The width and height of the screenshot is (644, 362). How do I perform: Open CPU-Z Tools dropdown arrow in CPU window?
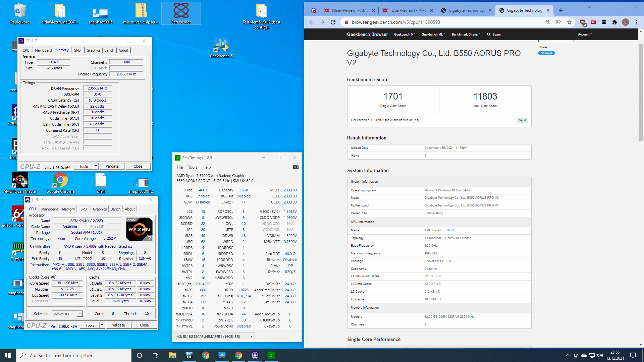pyautogui.click(x=102, y=325)
